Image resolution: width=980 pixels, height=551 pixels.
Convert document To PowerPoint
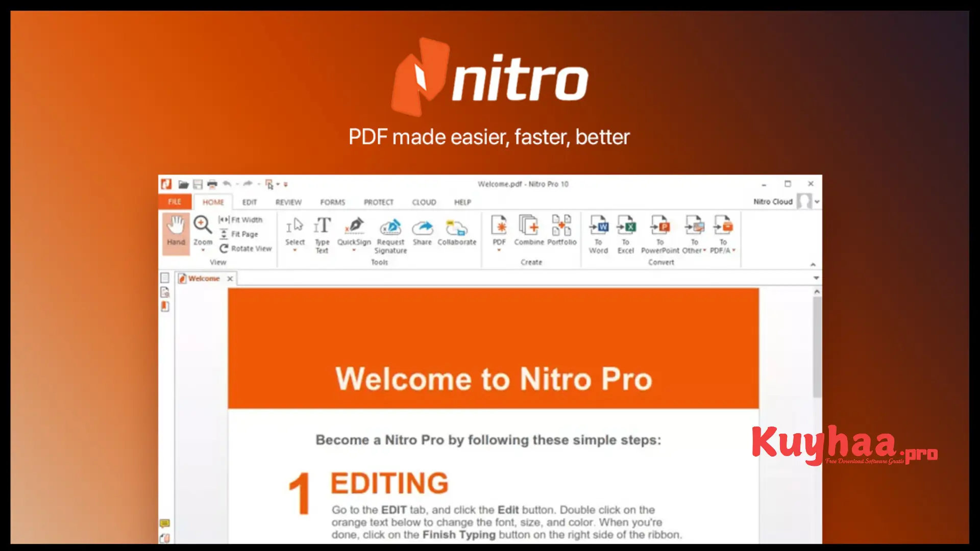coord(660,235)
